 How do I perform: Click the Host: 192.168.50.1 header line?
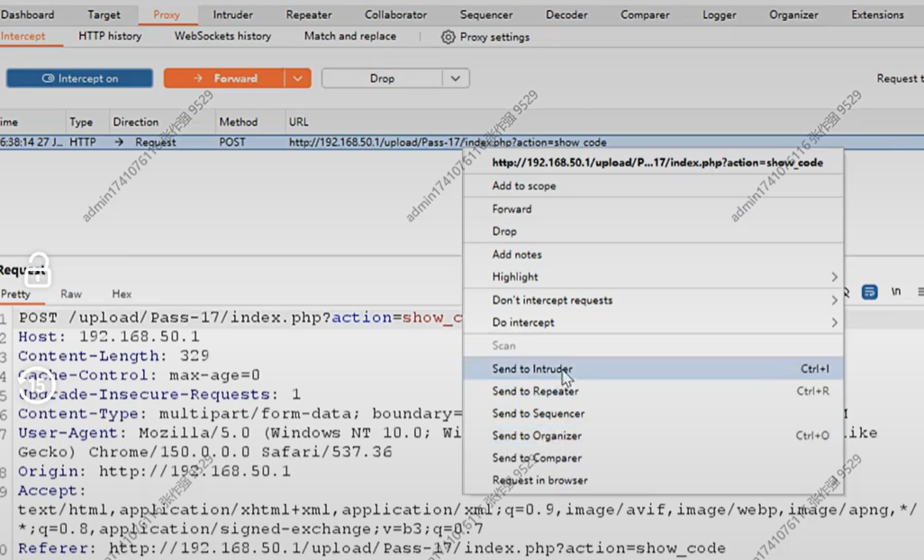click(x=108, y=337)
